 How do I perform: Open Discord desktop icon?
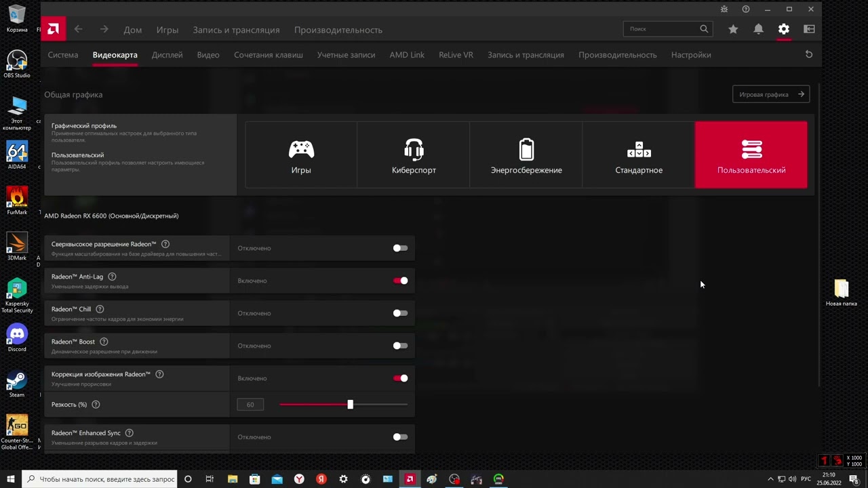pos(17,338)
